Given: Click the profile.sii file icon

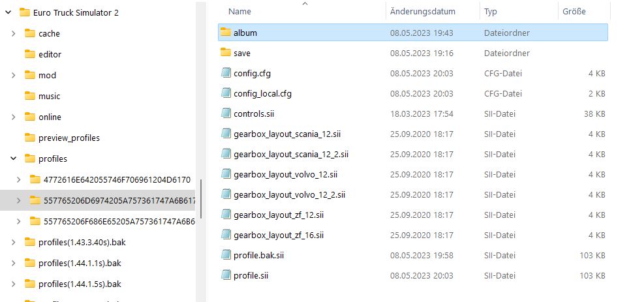Looking at the screenshot, I should pyautogui.click(x=226, y=275).
